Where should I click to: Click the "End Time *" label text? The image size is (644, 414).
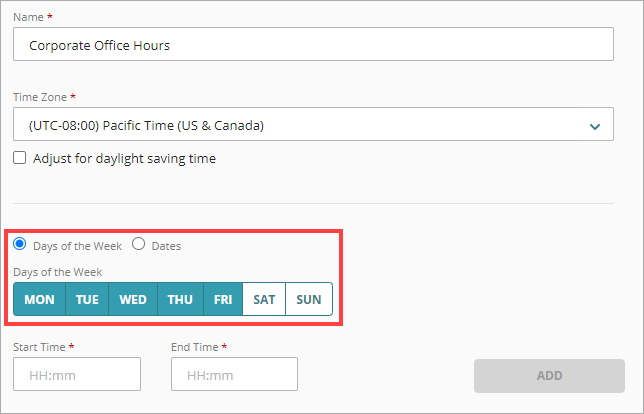(200, 347)
